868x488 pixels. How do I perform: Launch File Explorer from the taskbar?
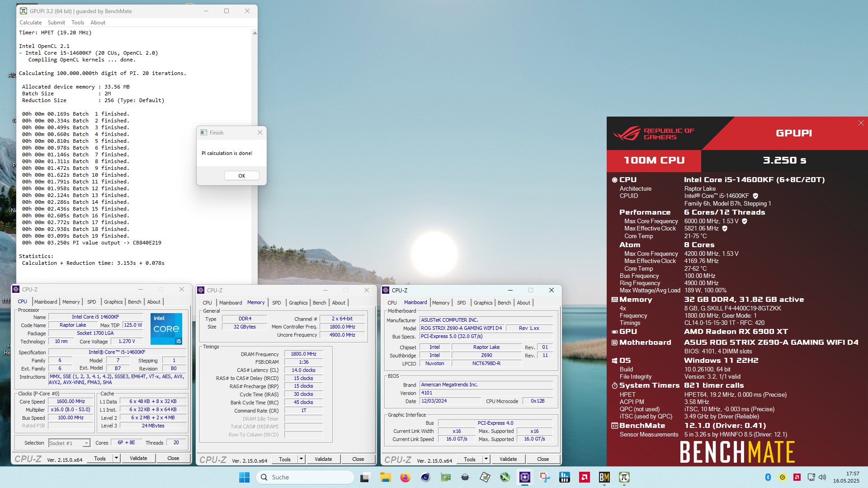[x=385, y=477]
